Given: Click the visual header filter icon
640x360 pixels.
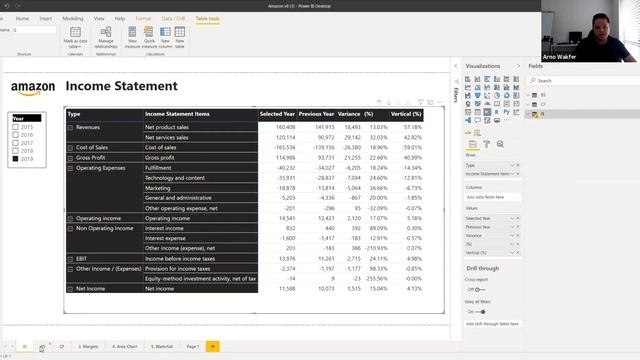Looking at the screenshot, I should coord(420,102).
